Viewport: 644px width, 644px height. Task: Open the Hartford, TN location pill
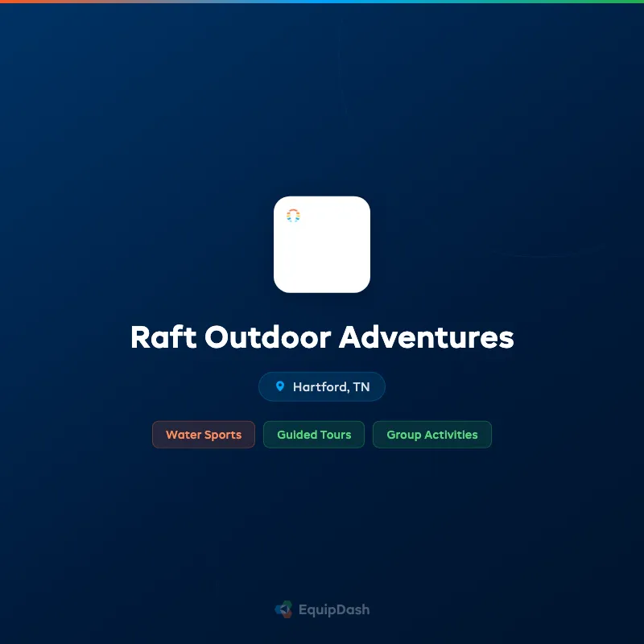click(x=322, y=386)
